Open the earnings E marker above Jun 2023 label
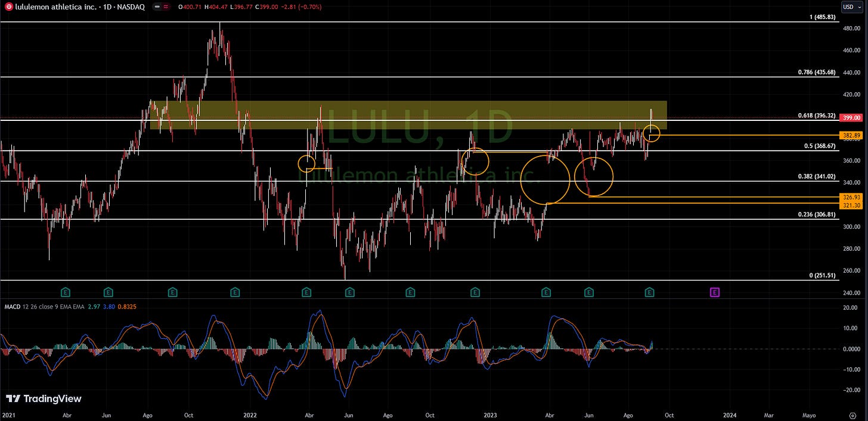The height and width of the screenshot is (421, 868). [x=589, y=292]
